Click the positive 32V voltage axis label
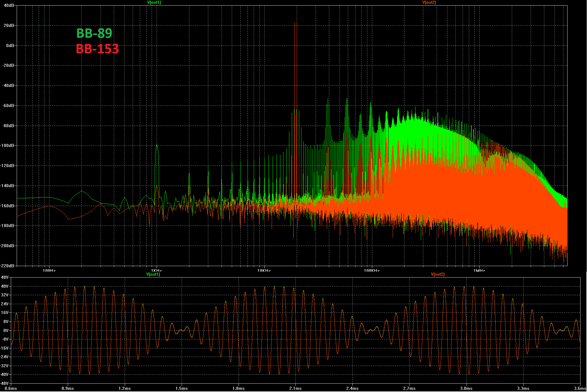Image resolution: width=587 pixels, height=392 pixels. click(x=5, y=295)
